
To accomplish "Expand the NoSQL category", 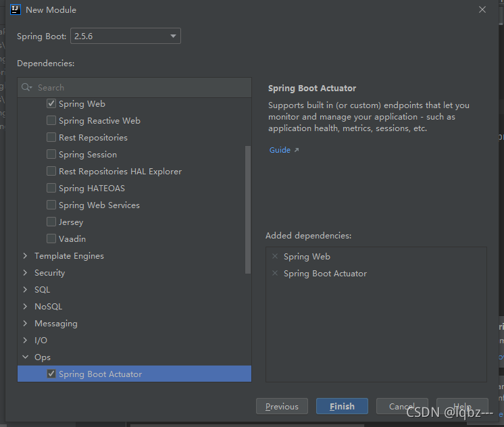I will click(x=26, y=307).
